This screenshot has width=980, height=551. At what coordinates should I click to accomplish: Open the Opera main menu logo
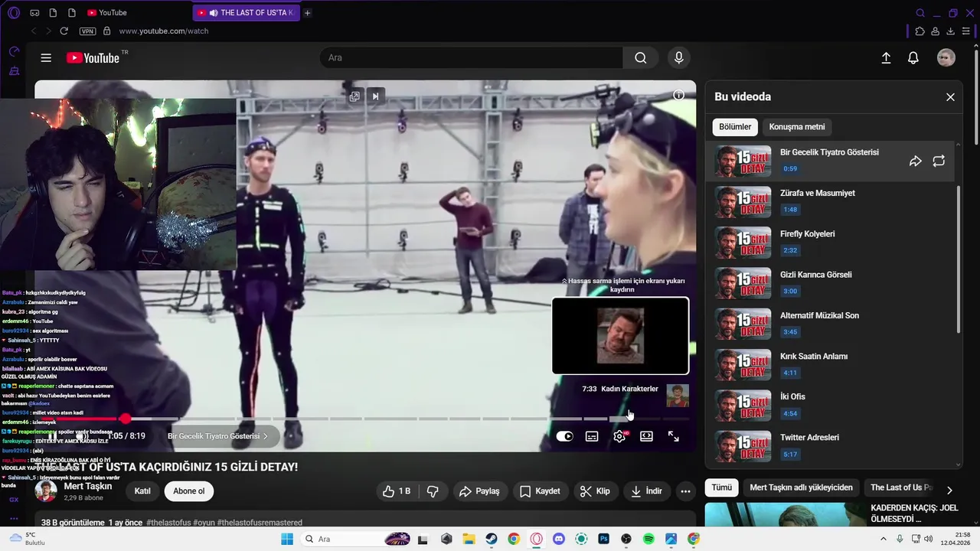click(x=14, y=13)
